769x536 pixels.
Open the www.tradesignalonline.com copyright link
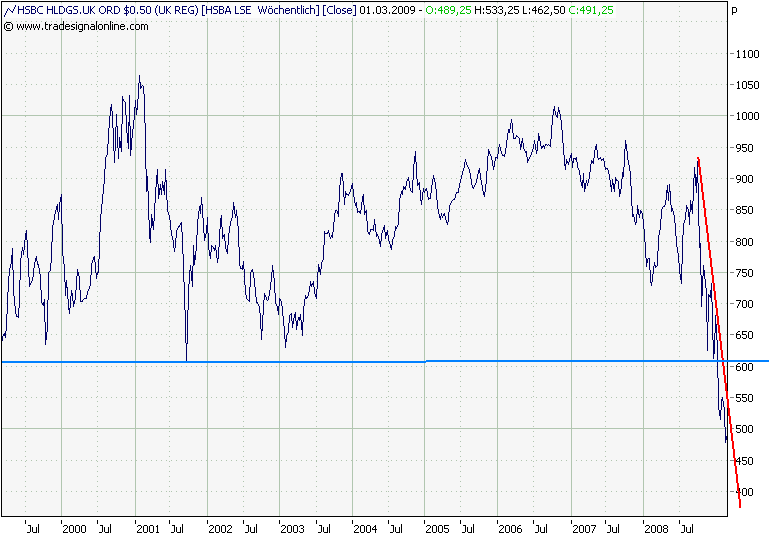click(x=76, y=26)
